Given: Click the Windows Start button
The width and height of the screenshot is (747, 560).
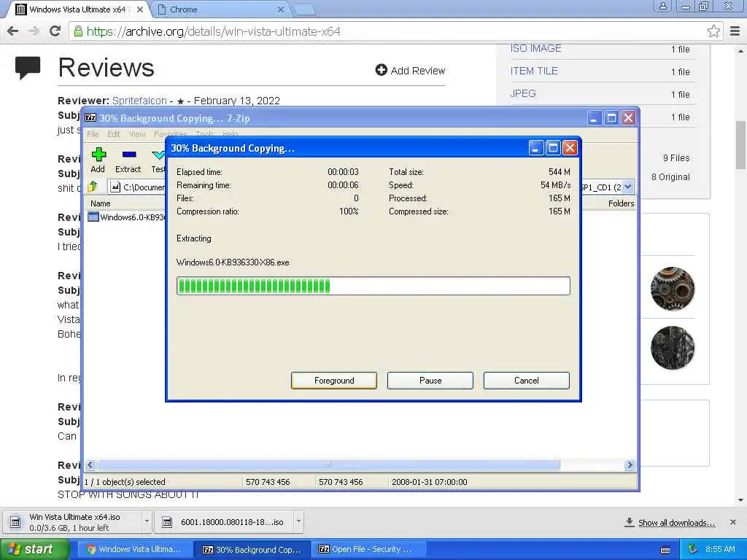Looking at the screenshot, I should 35,549.
